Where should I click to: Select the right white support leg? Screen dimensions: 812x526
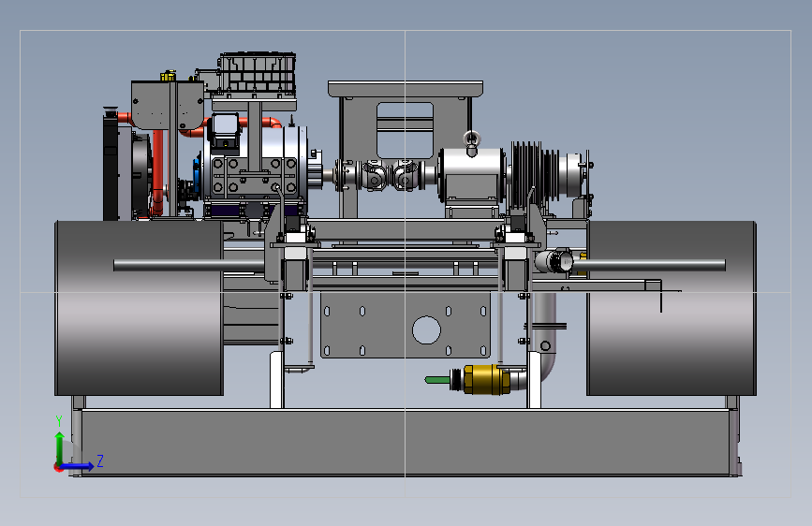tap(534, 379)
